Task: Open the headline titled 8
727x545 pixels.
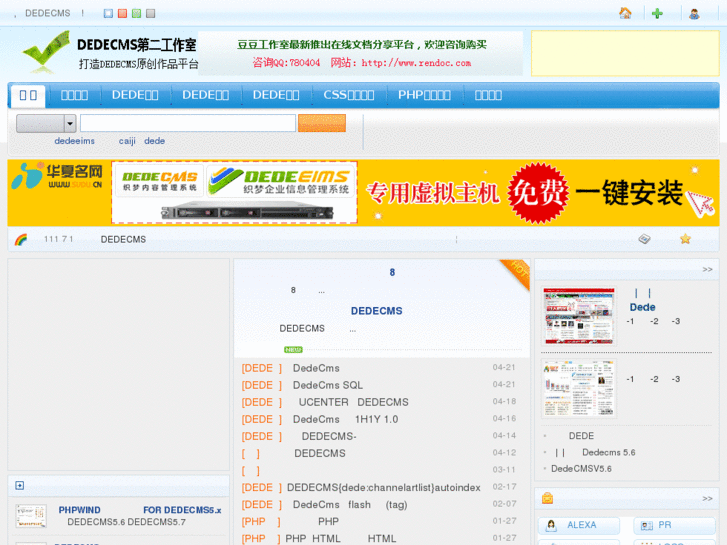Action: tap(392, 272)
